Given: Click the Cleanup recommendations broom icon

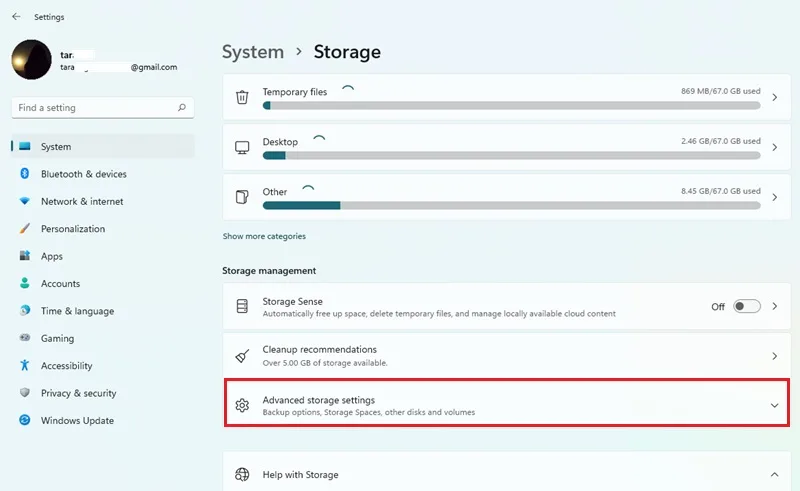Looking at the screenshot, I should pyautogui.click(x=242, y=356).
